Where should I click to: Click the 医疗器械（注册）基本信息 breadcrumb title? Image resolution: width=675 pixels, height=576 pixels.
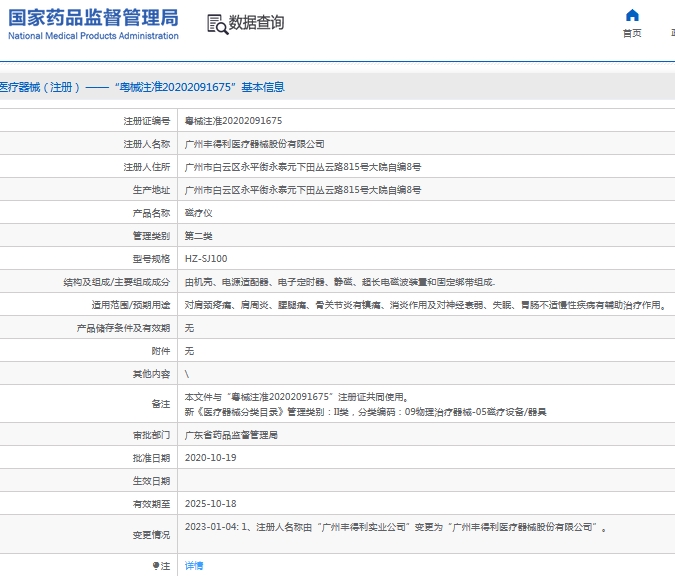pyautogui.click(x=142, y=88)
